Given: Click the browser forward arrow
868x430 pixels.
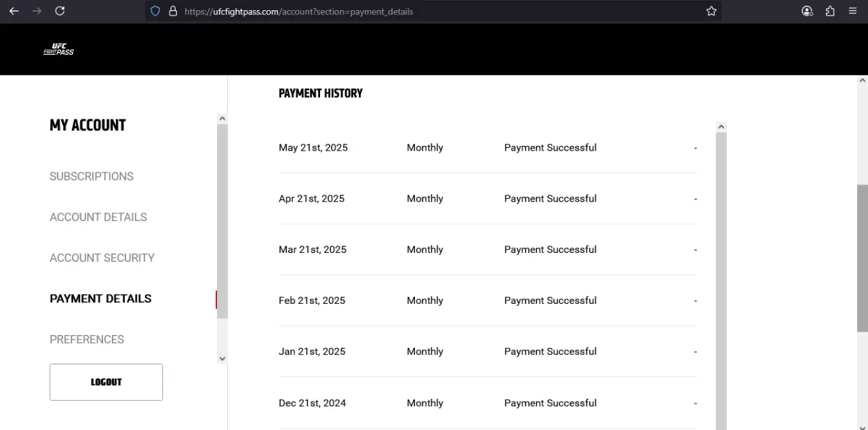Looking at the screenshot, I should click(37, 11).
